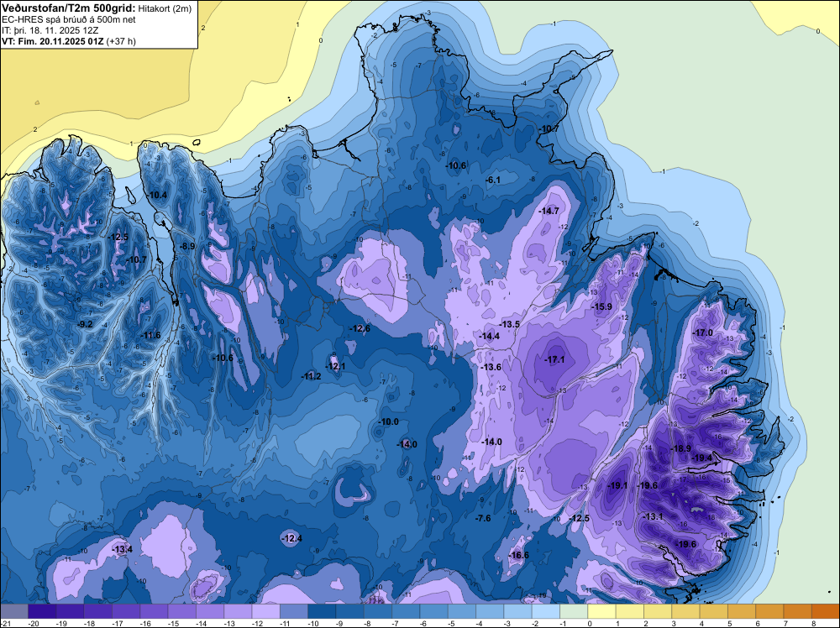Click the -10.0 temperature label
This screenshot has width=840, height=628.
tap(388, 421)
